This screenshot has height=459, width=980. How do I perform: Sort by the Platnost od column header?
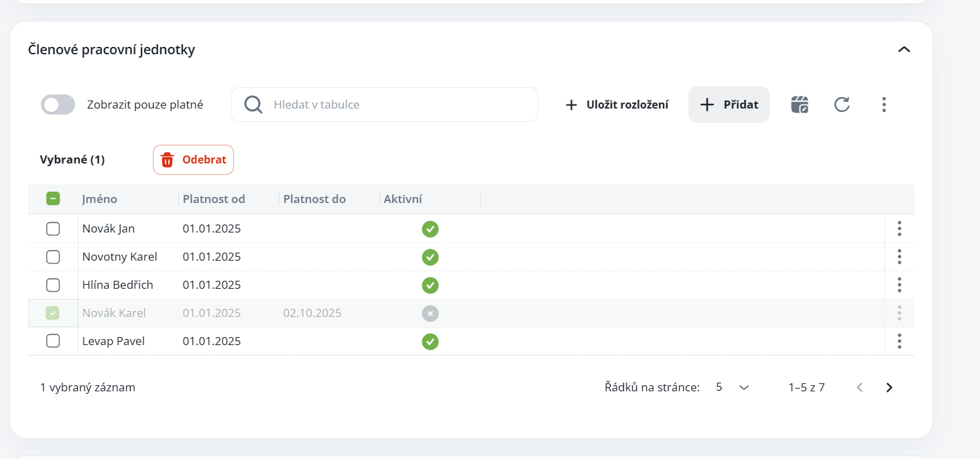pos(214,199)
